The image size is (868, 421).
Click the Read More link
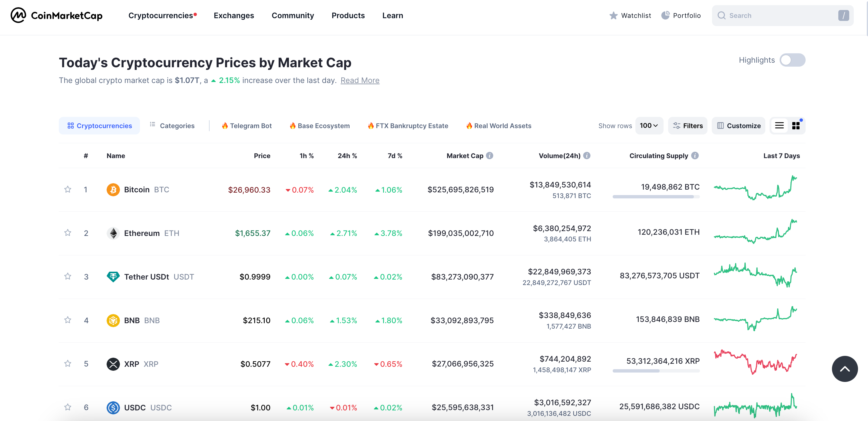[359, 80]
